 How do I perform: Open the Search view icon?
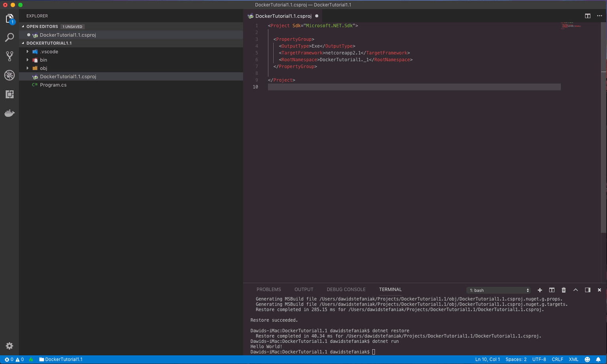[x=9, y=38]
